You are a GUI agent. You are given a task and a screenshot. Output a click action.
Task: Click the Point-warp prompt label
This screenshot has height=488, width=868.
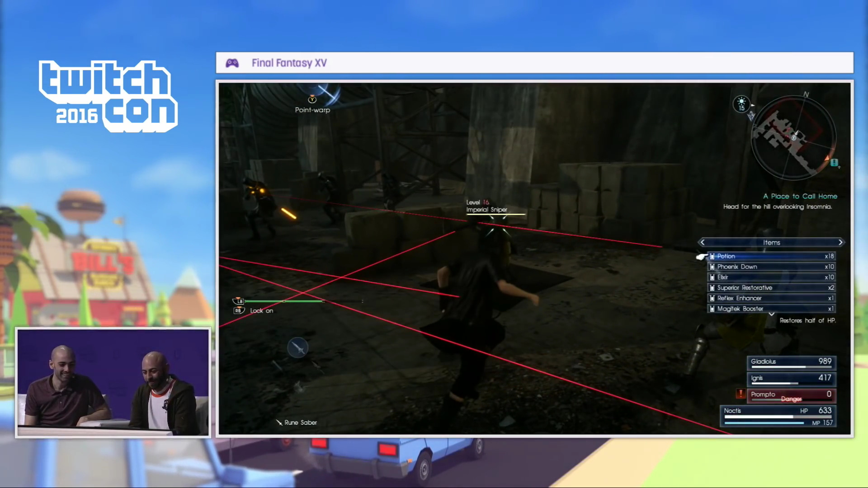pos(312,110)
